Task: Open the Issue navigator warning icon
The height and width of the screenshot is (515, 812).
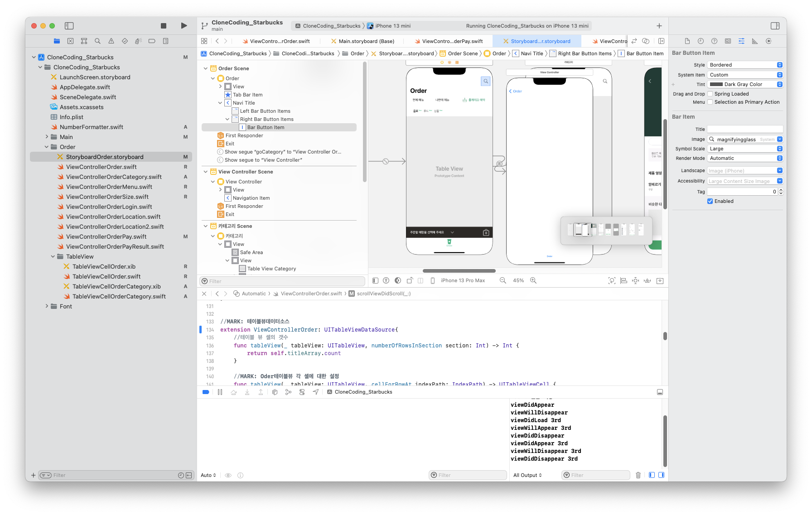Action: [111, 41]
